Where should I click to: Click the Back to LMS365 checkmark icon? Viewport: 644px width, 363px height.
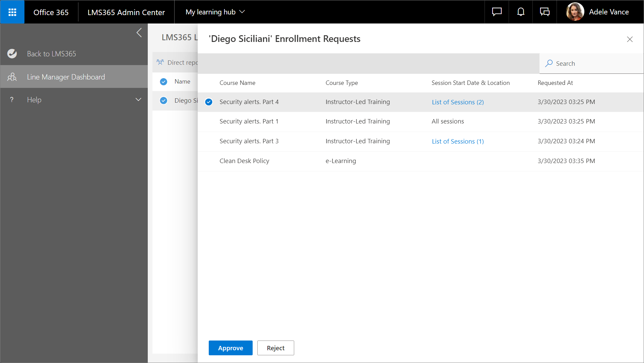pos(12,54)
